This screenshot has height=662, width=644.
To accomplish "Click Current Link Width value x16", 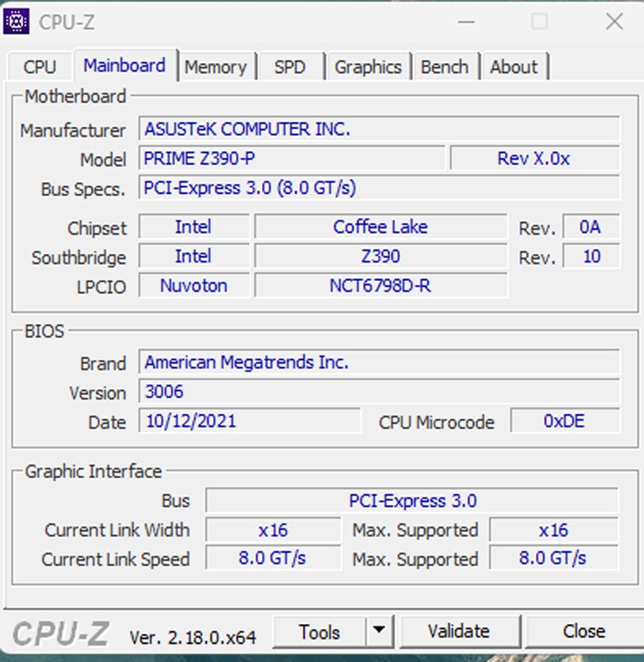I will (273, 530).
